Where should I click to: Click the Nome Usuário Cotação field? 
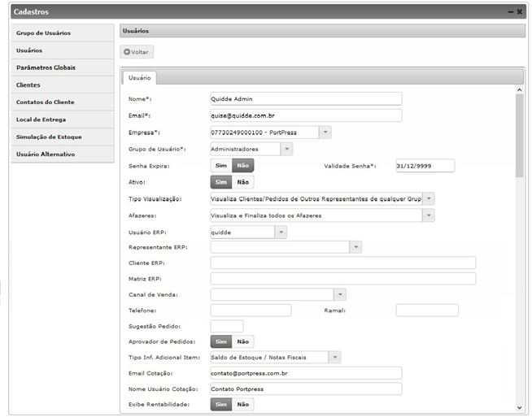click(306, 389)
